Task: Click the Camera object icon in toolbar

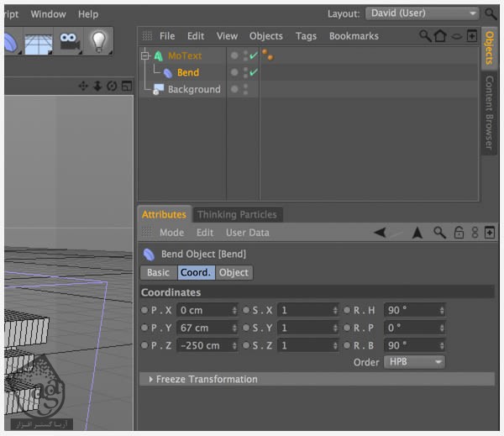Action: coord(69,41)
